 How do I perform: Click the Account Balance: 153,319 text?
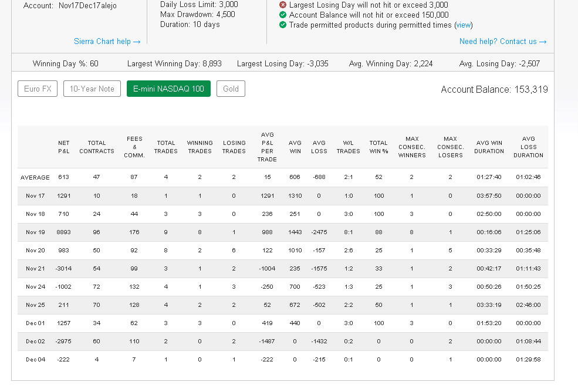(494, 89)
